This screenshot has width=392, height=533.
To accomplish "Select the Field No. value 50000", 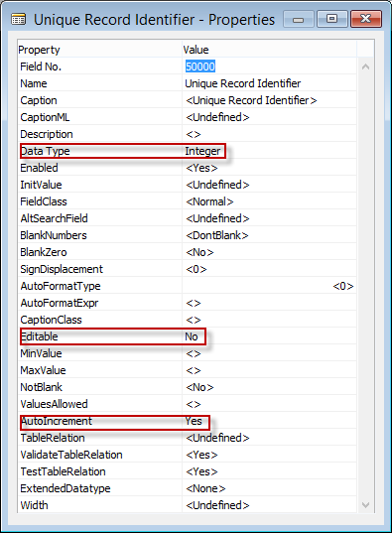I will [x=200, y=67].
